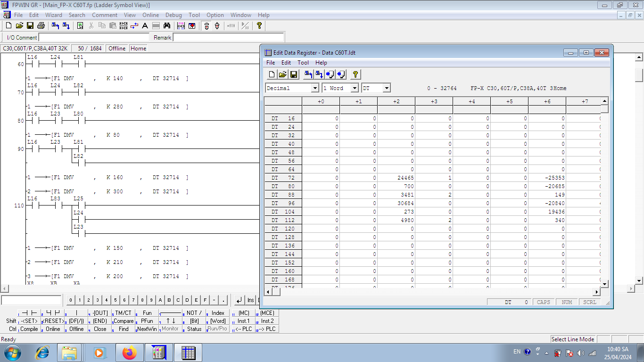Viewport: 644px width, 362px height.
Task: Click Help question icon in Edit Data Register
Action: (355, 74)
